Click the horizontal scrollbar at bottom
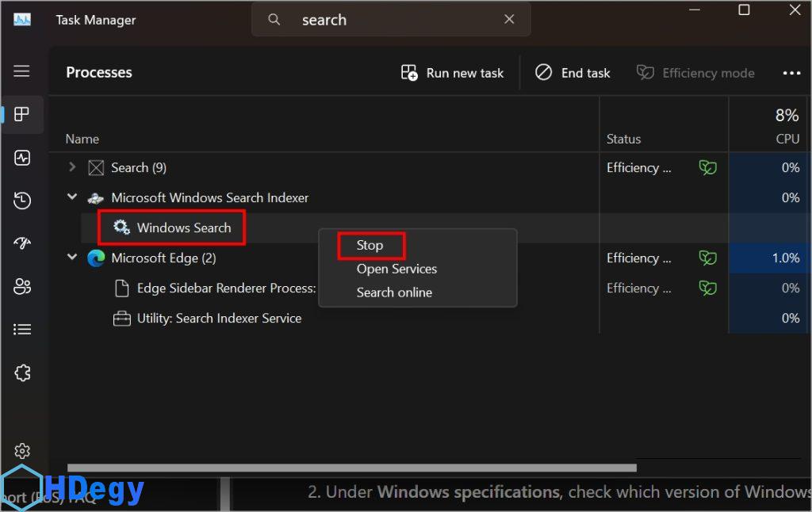The height and width of the screenshot is (512, 812). 351,468
